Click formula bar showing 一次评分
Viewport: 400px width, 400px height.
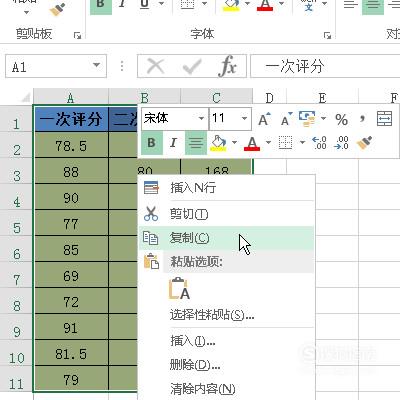325,66
